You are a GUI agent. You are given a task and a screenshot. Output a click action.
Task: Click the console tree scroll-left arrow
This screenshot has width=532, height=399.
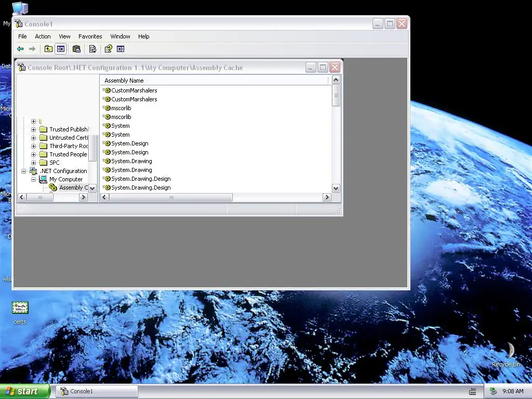22,197
